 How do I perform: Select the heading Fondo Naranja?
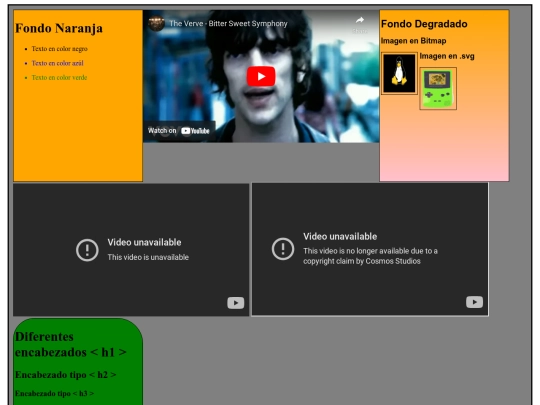click(59, 28)
